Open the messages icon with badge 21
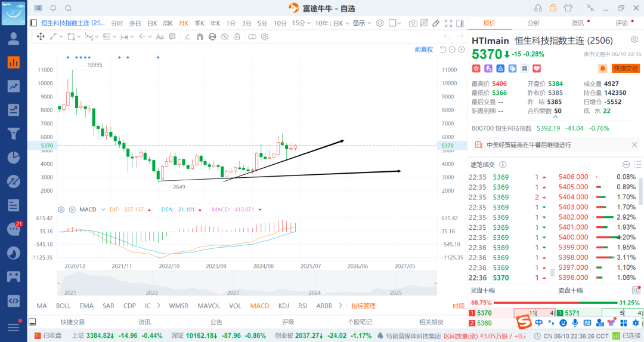This screenshot has width=644, height=342. coord(14,229)
